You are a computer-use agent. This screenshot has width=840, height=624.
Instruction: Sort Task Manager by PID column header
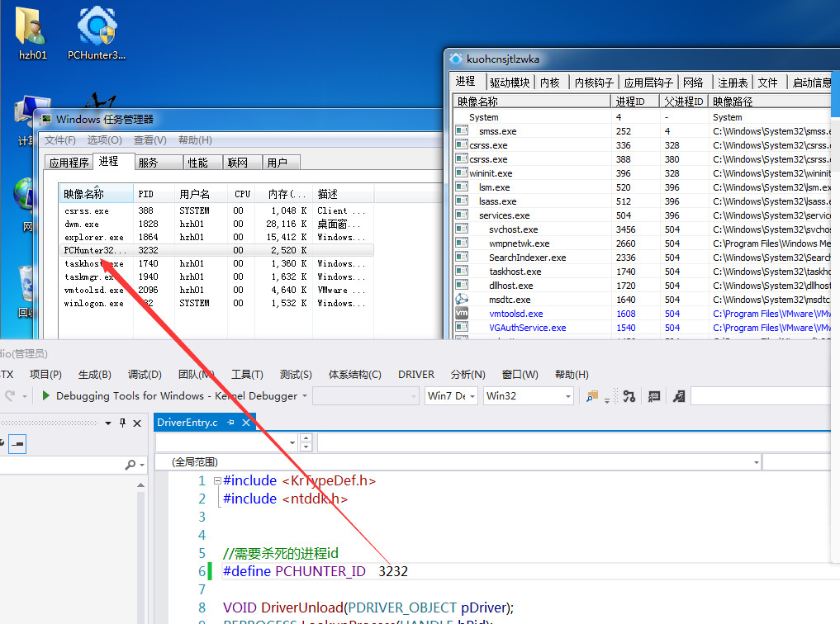[x=154, y=194]
